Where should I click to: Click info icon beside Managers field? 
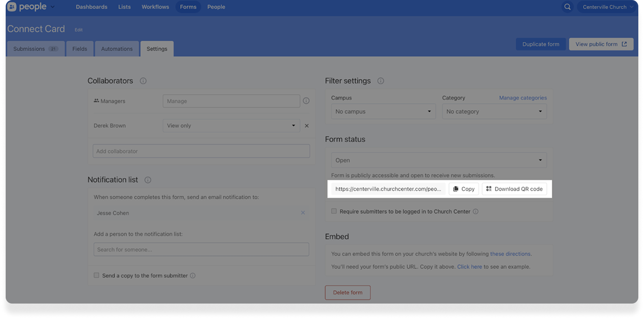pyautogui.click(x=306, y=101)
